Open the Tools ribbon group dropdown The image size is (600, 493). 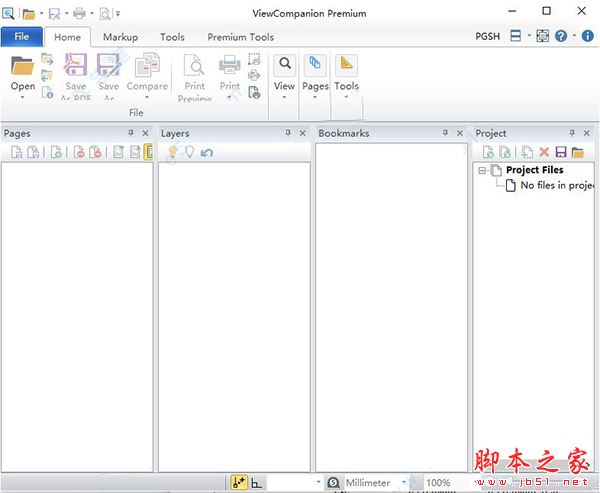pyautogui.click(x=346, y=78)
